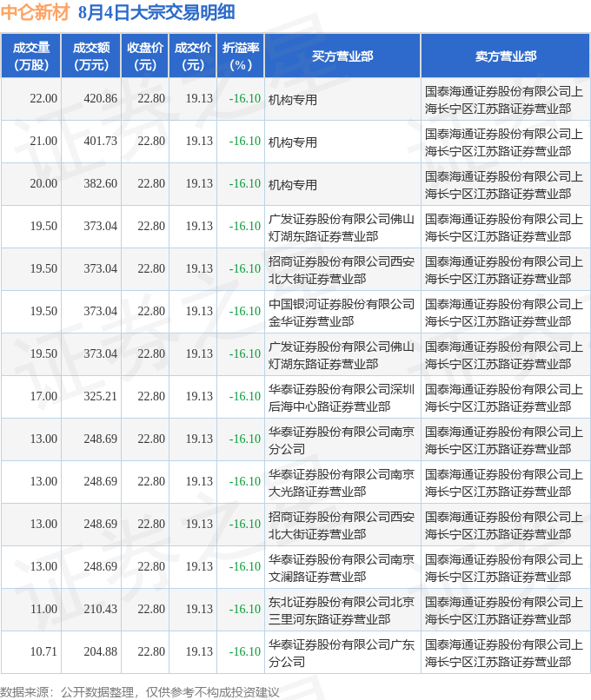The width and height of the screenshot is (591, 700).
Task: Click buyer 华泰证券股份有限公司南京分公司
Action: 342,440
